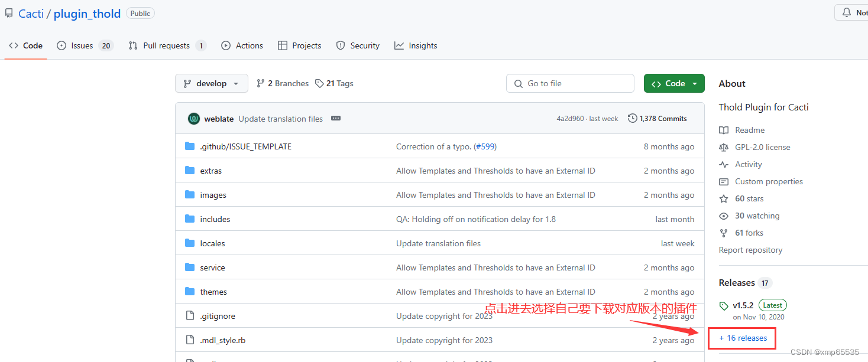Click the folder icon beside locales
The width and height of the screenshot is (868, 362).
click(190, 243)
